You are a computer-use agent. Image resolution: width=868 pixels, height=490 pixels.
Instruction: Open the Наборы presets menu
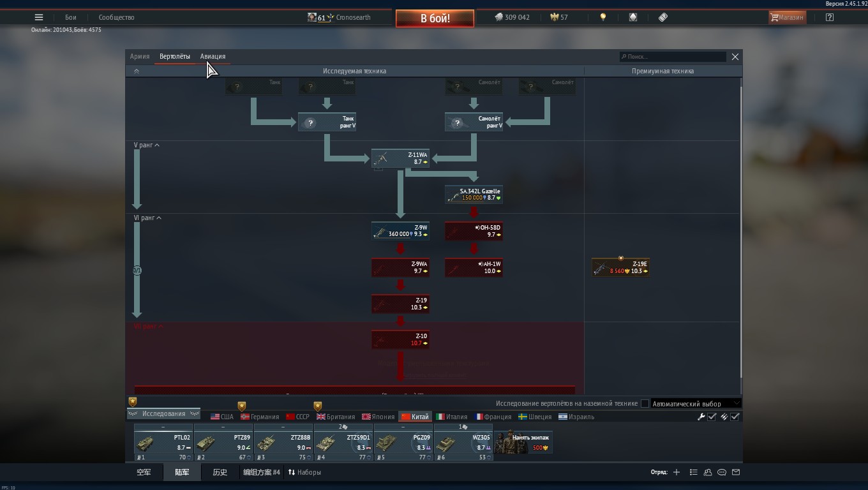click(x=304, y=472)
